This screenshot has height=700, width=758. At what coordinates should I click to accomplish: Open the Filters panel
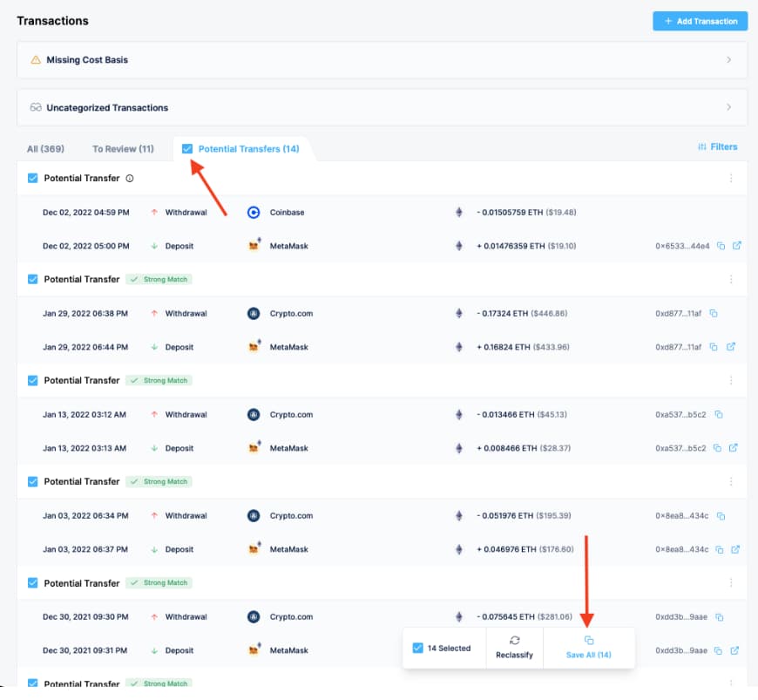[717, 146]
